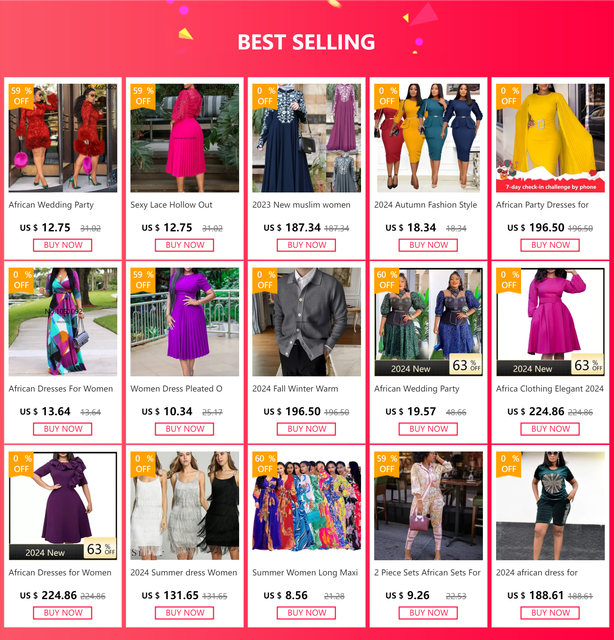Select the gray cardigan product photo

click(306, 322)
